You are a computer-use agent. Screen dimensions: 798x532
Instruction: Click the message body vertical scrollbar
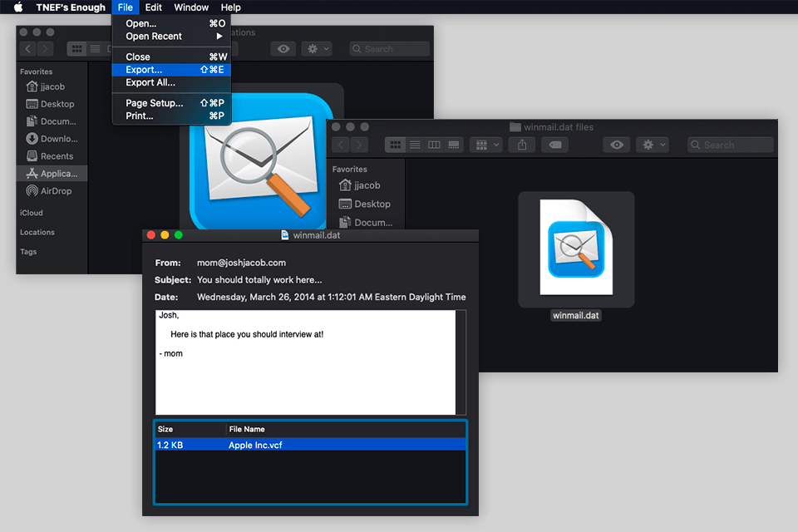point(461,362)
